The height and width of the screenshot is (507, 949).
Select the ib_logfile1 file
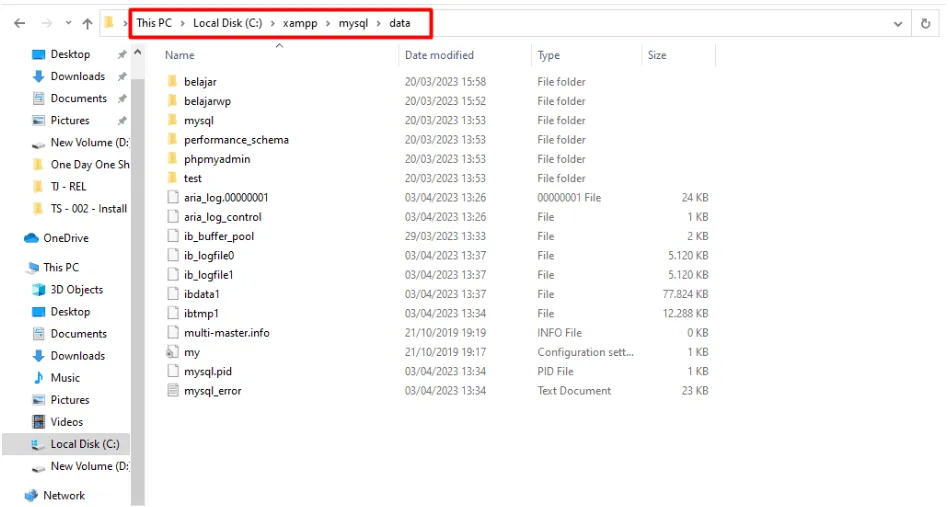coord(209,275)
